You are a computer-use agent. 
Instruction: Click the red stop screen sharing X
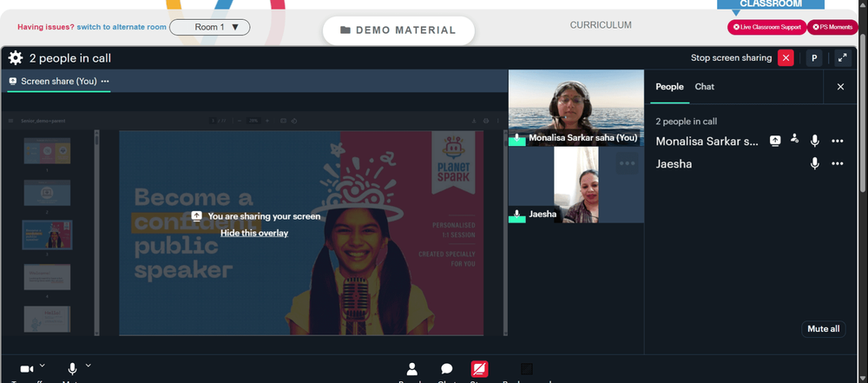tap(786, 58)
